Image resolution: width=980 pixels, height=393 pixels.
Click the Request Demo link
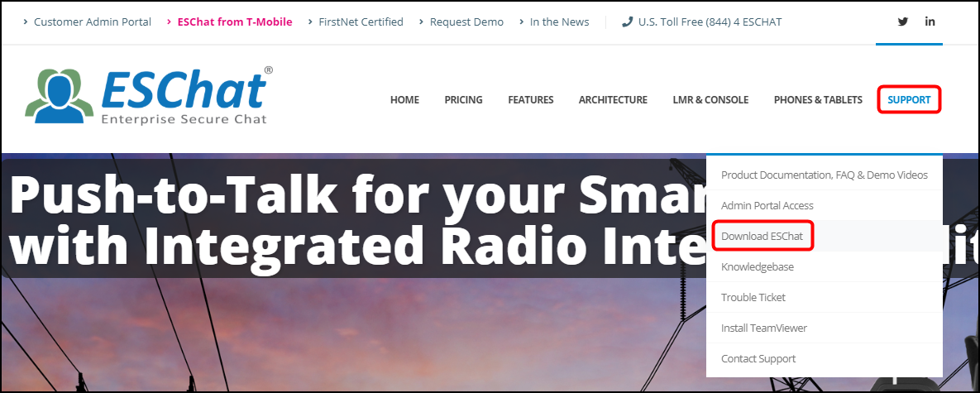pos(466,22)
